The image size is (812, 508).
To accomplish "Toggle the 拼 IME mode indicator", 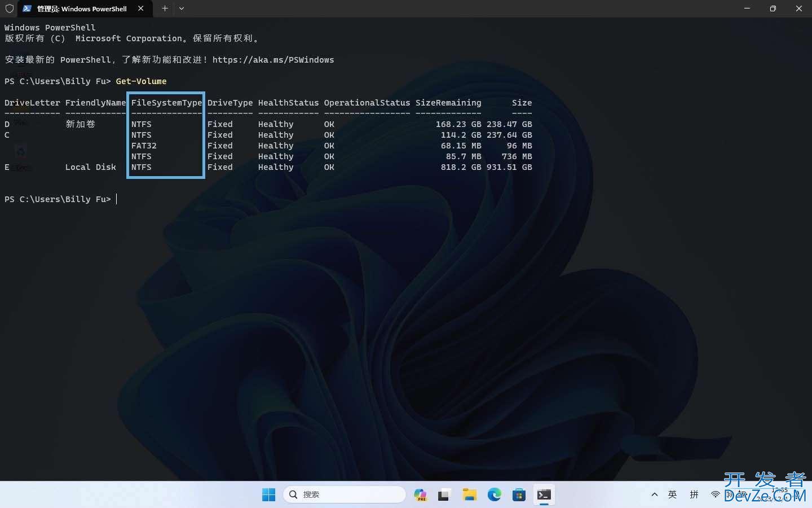I will click(694, 494).
